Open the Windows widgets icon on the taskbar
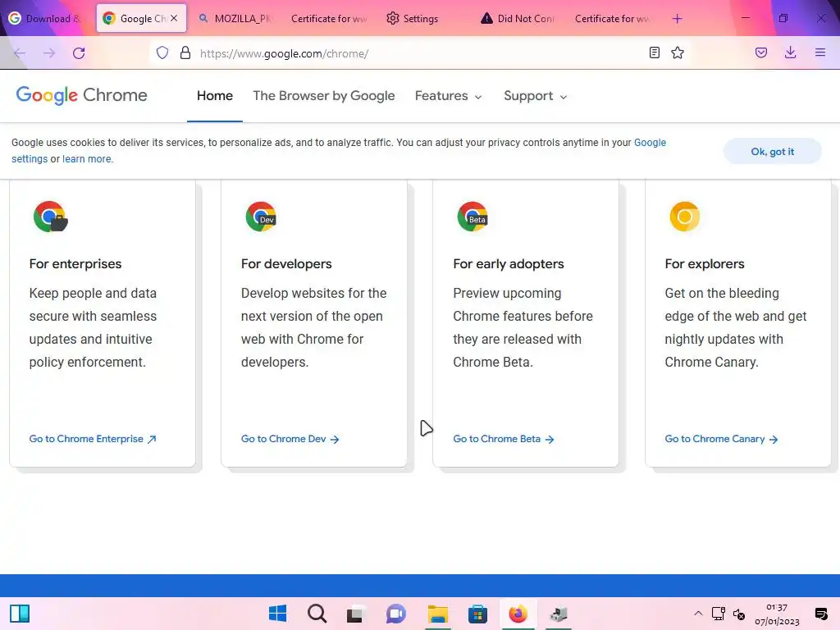Viewport: 840px width, 630px height. 20,614
